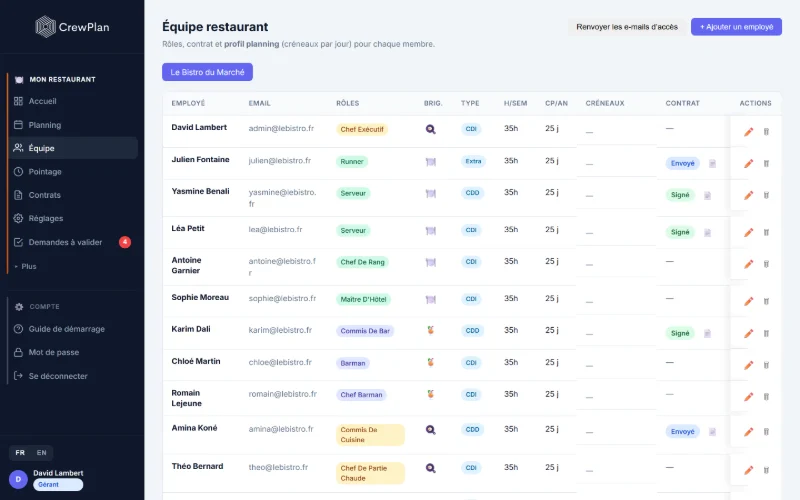Click Commis De Bar role tag
This screenshot has height=500, width=800.
365,331
